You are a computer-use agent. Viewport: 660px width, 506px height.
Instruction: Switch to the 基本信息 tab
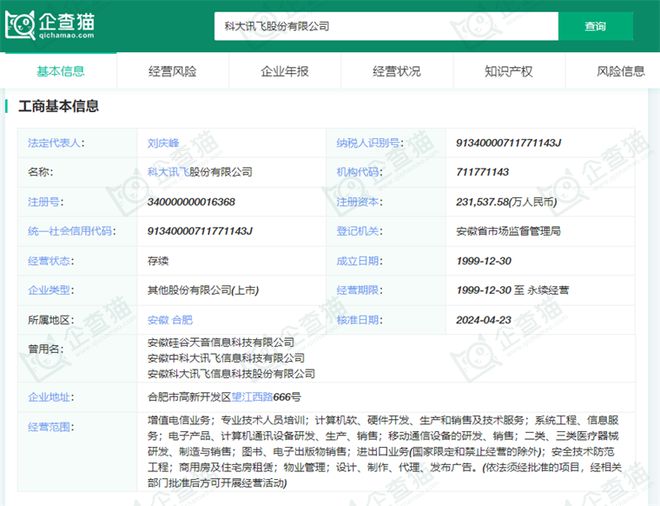60,71
